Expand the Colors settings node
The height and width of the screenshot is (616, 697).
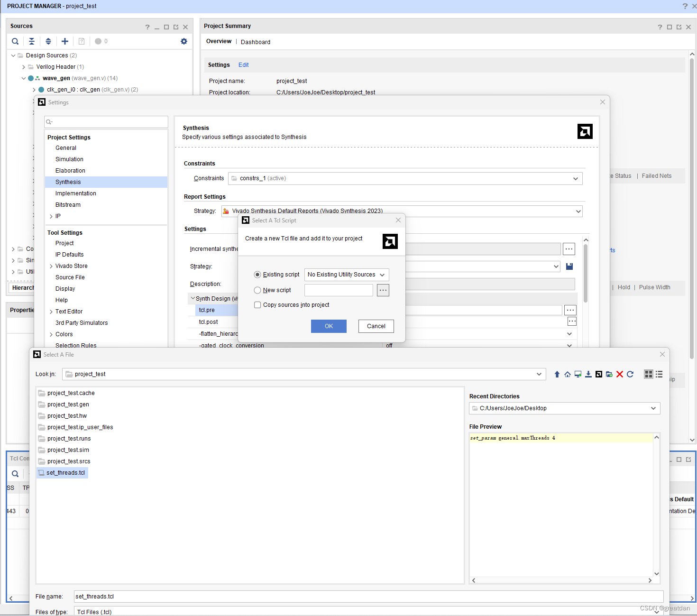coord(51,334)
